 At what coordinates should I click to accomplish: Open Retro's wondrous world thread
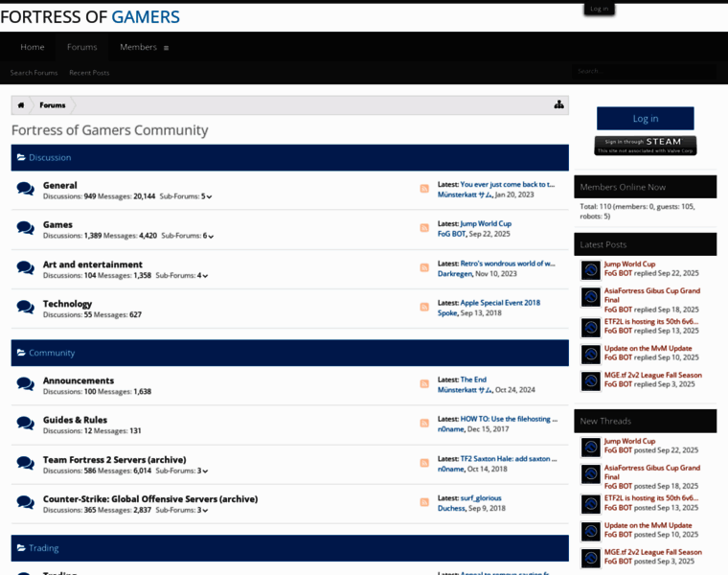click(x=508, y=264)
